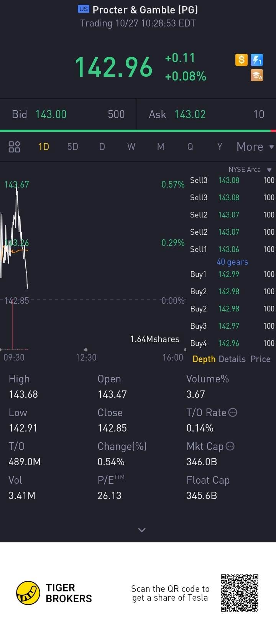The height and width of the screenshot is (644, 276).
Task: Tap the 16:00 time axis label
Action: click(x=173, y=357)
